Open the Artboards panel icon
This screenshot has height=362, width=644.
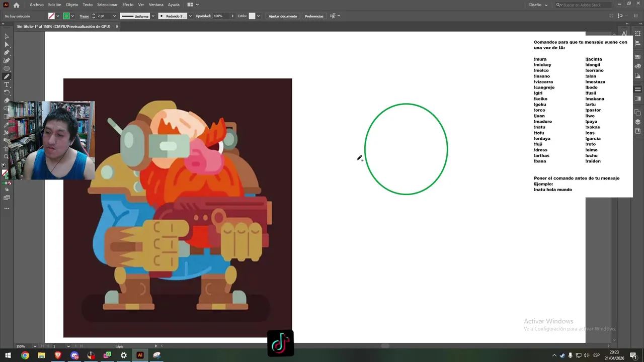pos(637,131)
